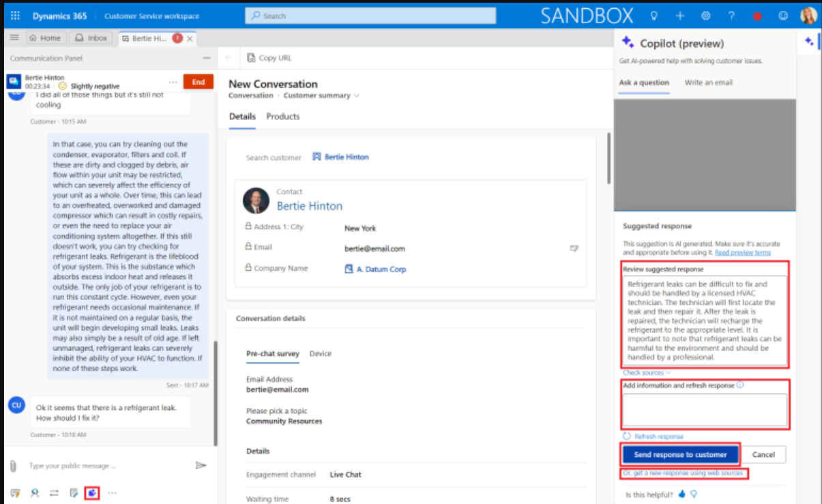Cancel the suggested response
The height and width of the screenshot is (504, 822).
[763, 454]
